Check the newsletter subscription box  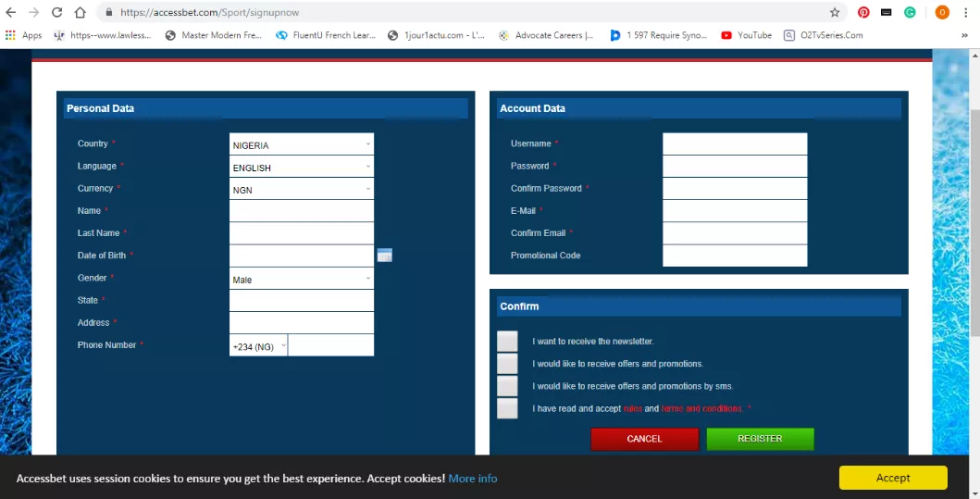507,342
